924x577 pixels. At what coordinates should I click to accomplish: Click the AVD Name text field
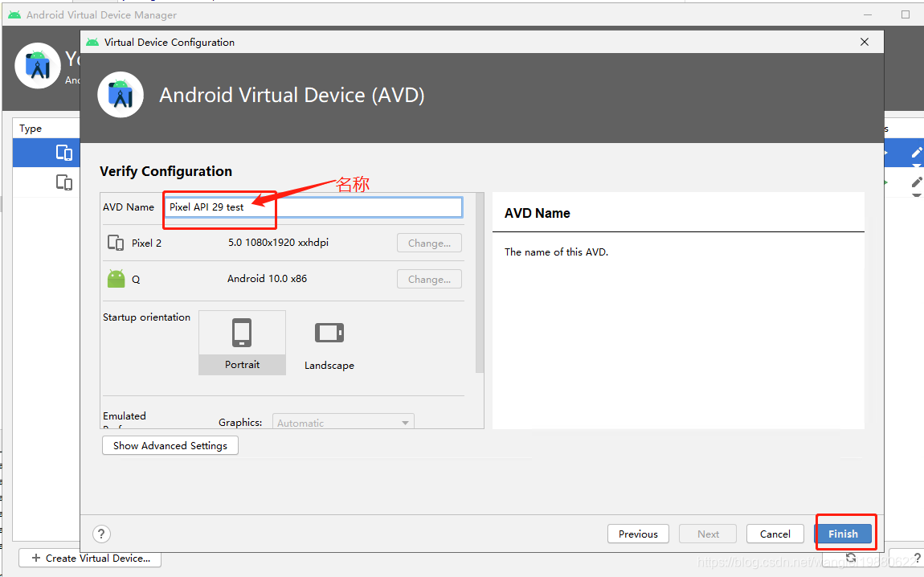click(x=313, y=207)
